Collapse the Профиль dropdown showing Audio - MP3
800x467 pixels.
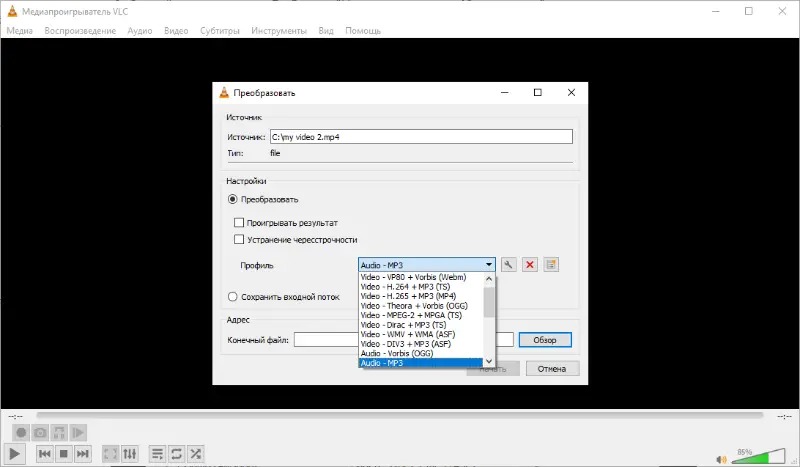tap(427, 265)
